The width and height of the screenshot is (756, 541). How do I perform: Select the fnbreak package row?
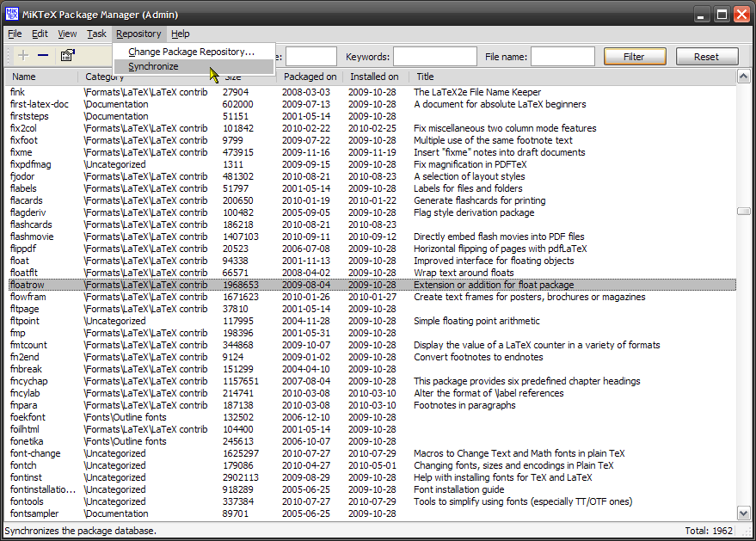[x=372, y=369]
